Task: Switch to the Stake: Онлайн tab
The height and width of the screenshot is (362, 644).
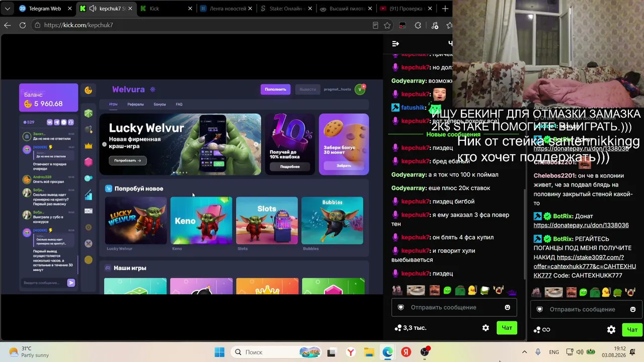Action: (287, 9)
